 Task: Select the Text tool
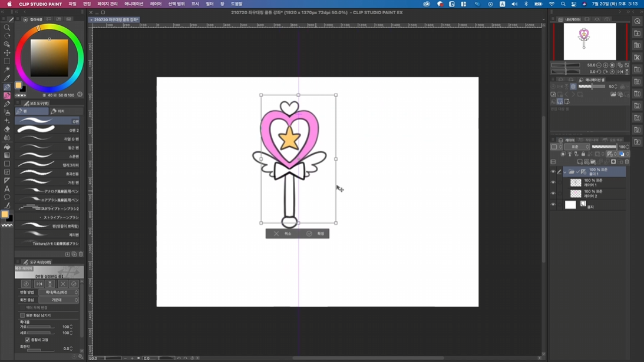[7, 189]
